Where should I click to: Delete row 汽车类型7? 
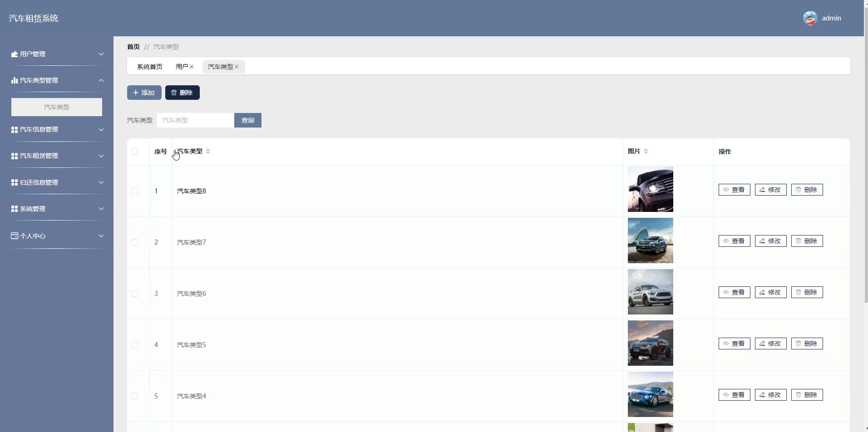tap(807, 241)
